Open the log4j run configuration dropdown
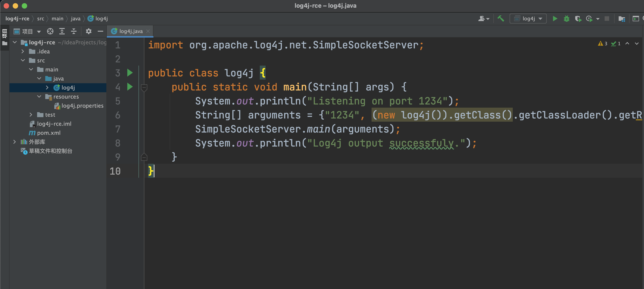The height and width of the screenshot is (289, 644). (528, 19)
